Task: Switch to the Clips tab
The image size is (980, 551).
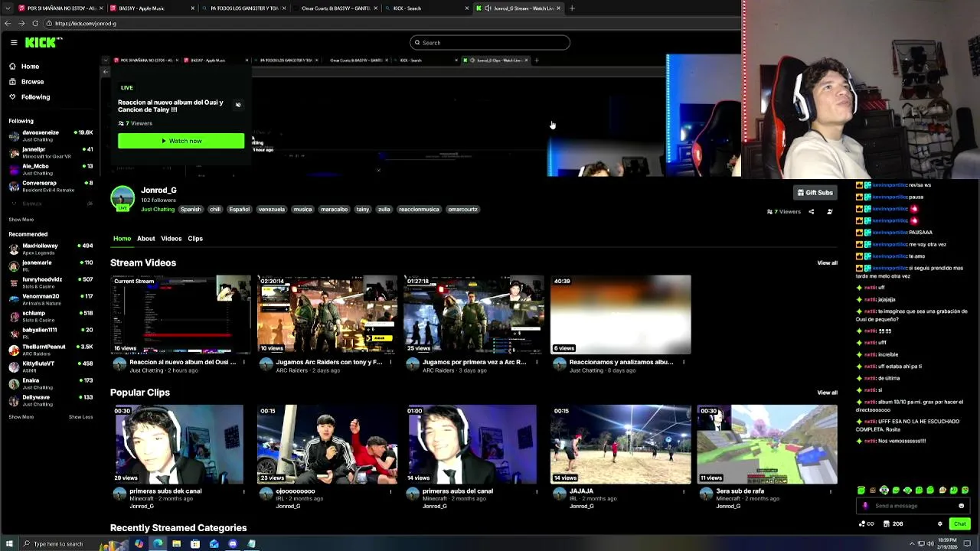Action: point(195,239)
